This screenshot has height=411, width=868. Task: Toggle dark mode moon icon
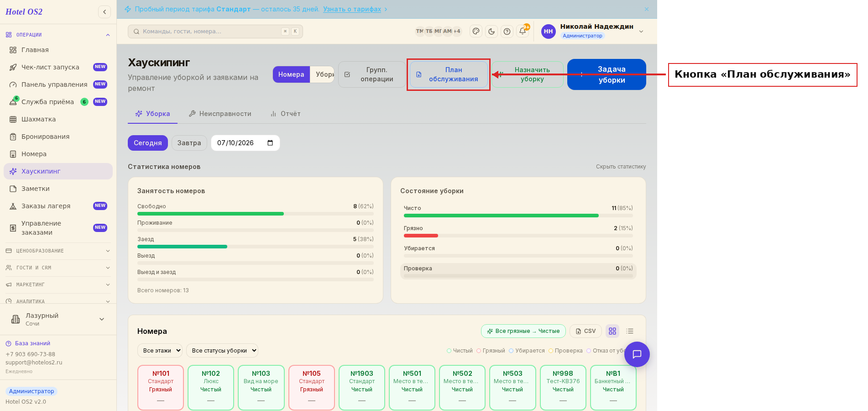[x=492, y=32]
